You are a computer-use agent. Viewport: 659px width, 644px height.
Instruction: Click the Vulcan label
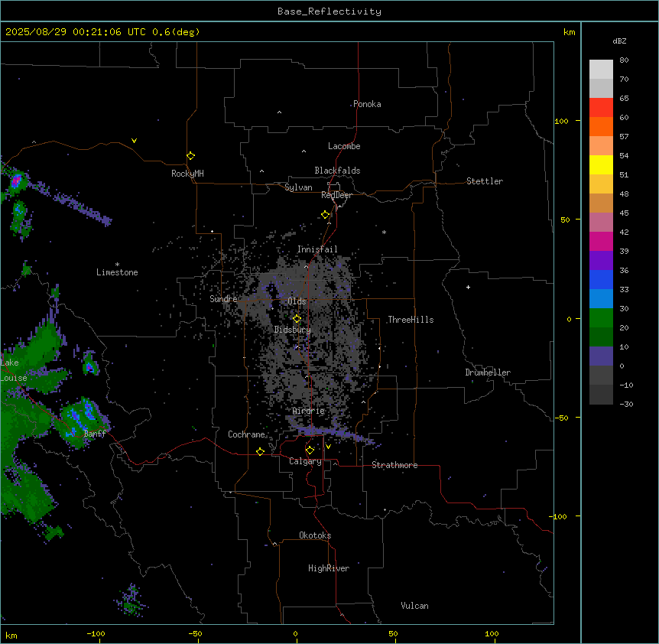pos(415,606)
